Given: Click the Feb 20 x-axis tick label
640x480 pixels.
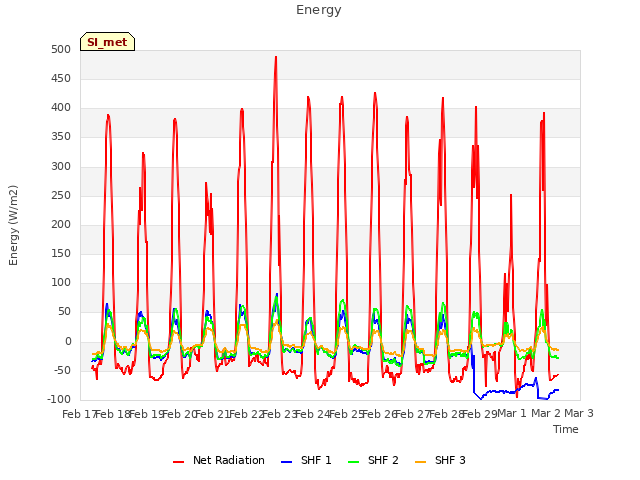Looking at the screenshot, I should pos(180,414).
